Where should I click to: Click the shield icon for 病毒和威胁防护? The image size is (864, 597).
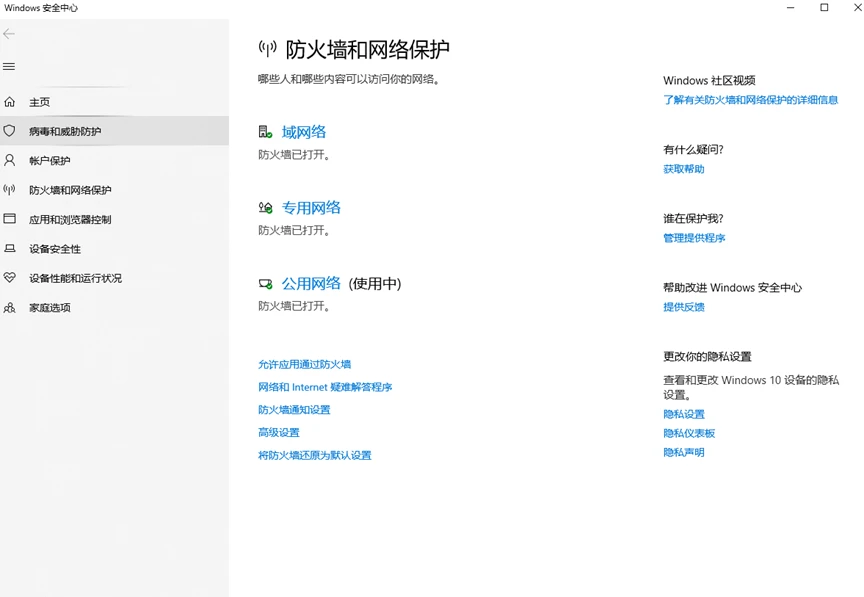point(9,131)
